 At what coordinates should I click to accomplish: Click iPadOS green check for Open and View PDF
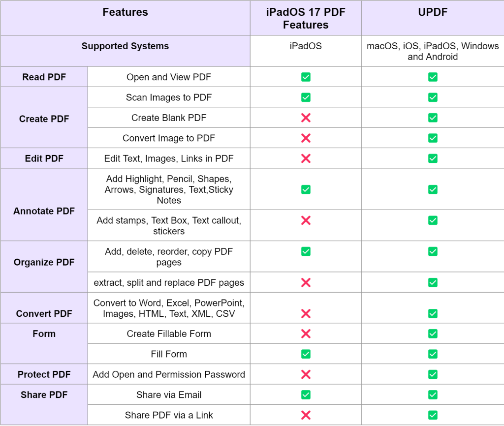[306, 77]
